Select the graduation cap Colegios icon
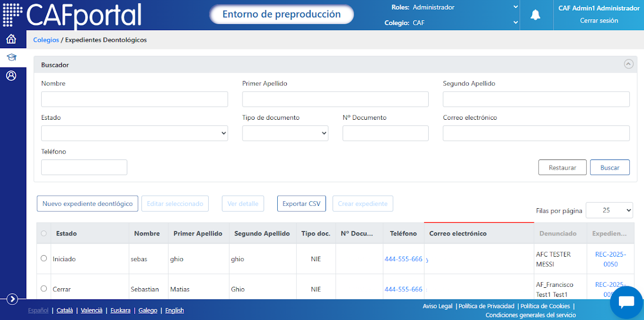This screenshot has width=644, height=320. (11, 57)
